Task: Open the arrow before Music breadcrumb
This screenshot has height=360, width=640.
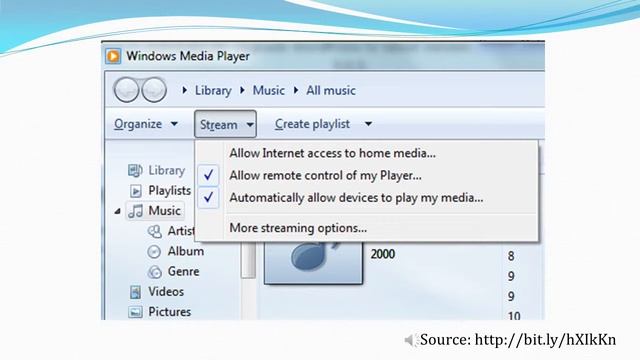Action: 242,90
